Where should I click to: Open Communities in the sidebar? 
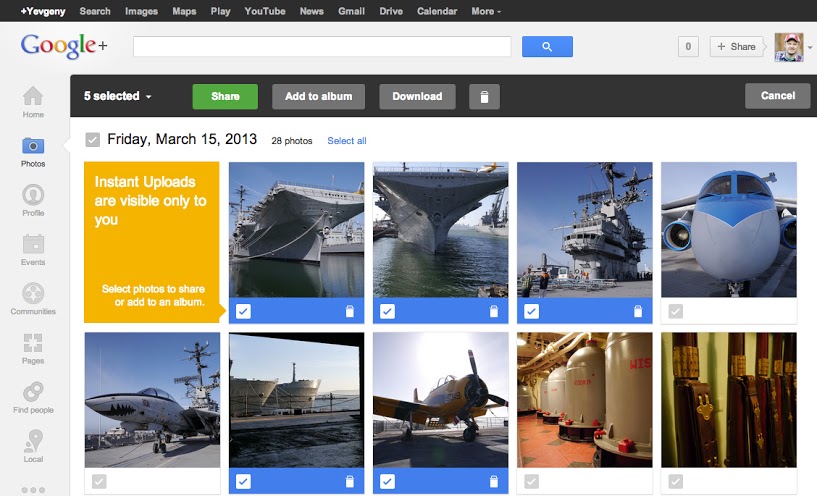[33, 298]
